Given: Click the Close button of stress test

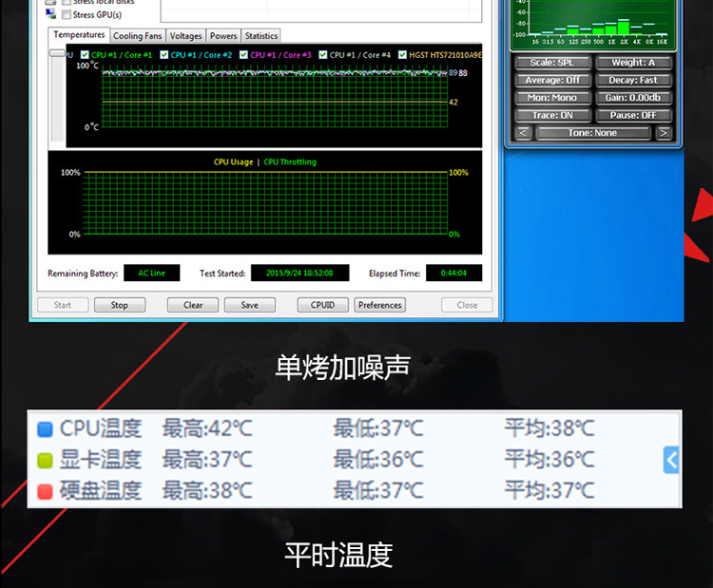Looking at the screenshot, I should (467, 305).
